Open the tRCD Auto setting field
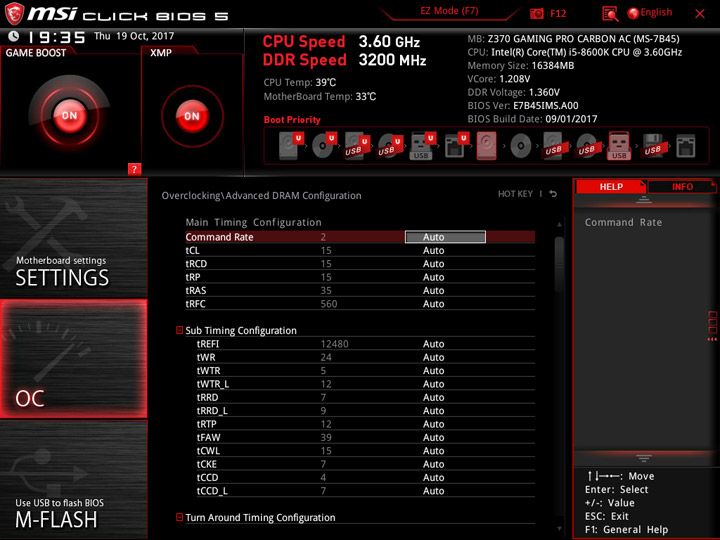The height and width of the screenshot is (540, 720). (x=433, y=264)
